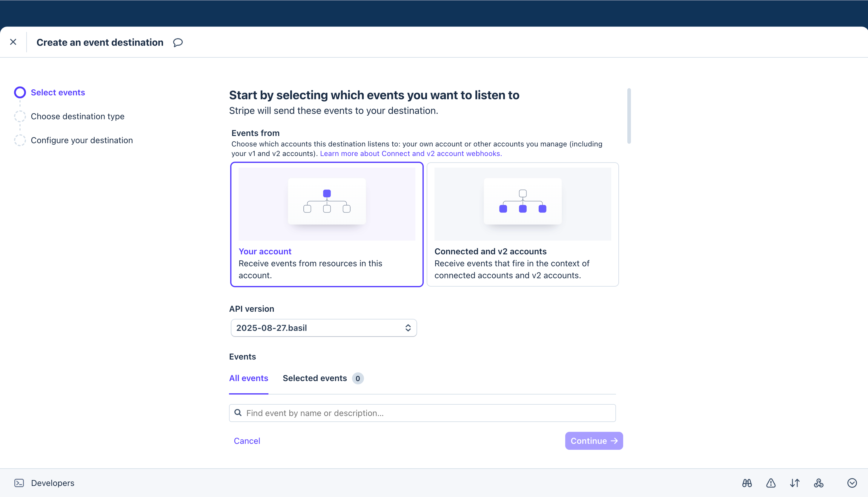
Task: Click the search magnifier icon in event field
Action: click(x=238, y=413)
